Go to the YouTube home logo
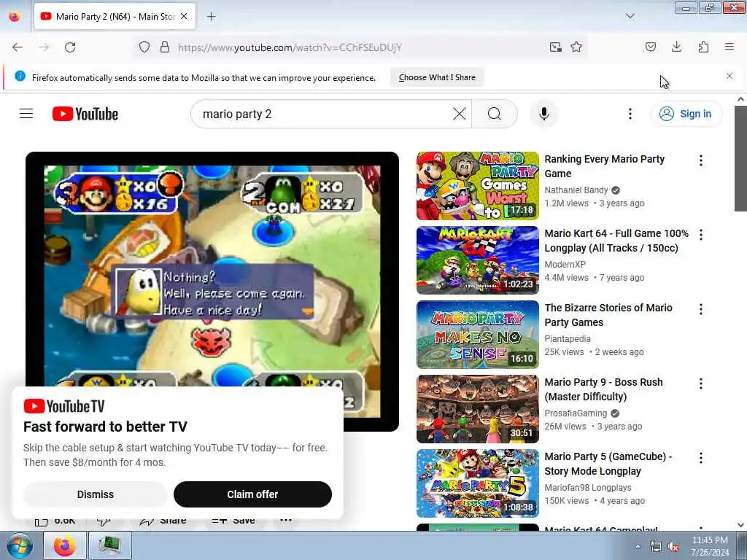Image resolution: width=747 pixels, height=560 pixels. point(85,114)
